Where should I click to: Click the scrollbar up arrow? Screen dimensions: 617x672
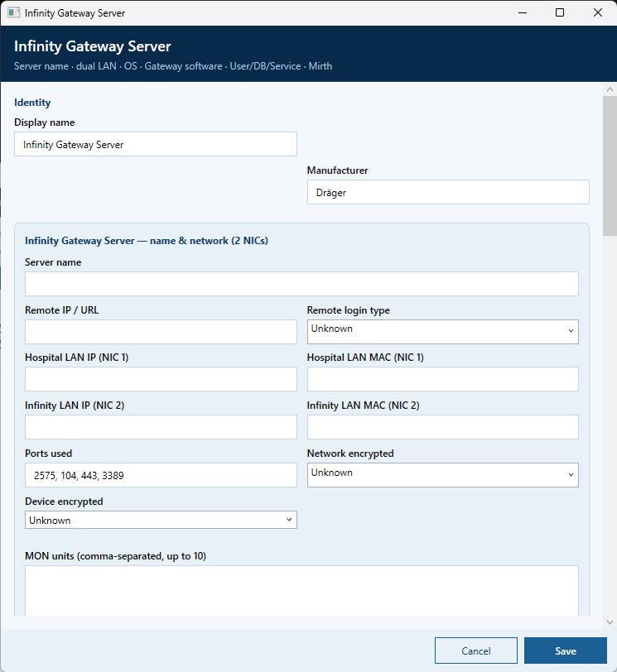[610, 89]
